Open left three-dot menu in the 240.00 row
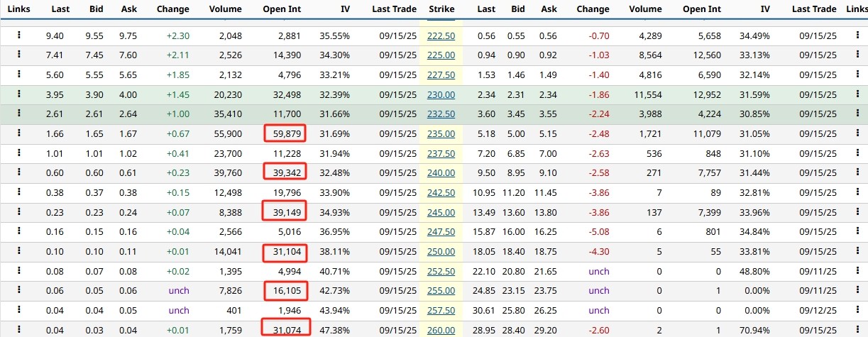The width and height of the screenshot is (868, 337). coord(19,172)
